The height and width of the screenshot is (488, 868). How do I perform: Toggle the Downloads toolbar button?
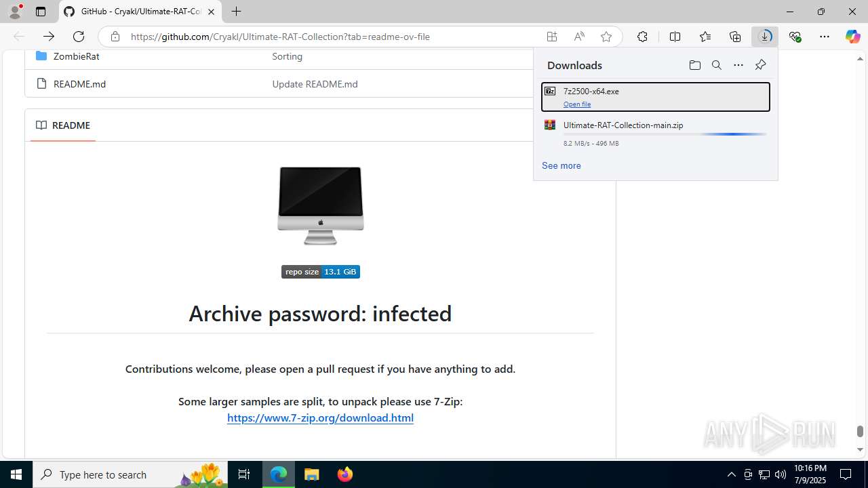(765, 37)
